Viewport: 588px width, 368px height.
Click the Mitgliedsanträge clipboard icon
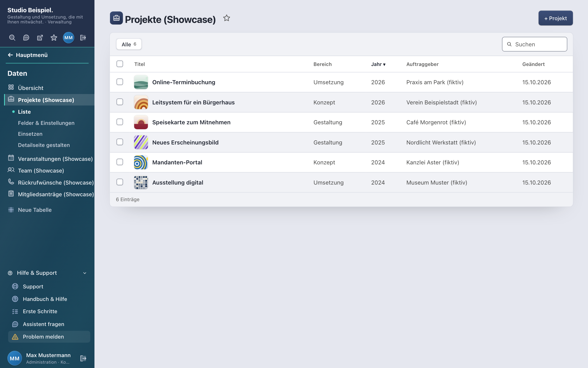11,193
